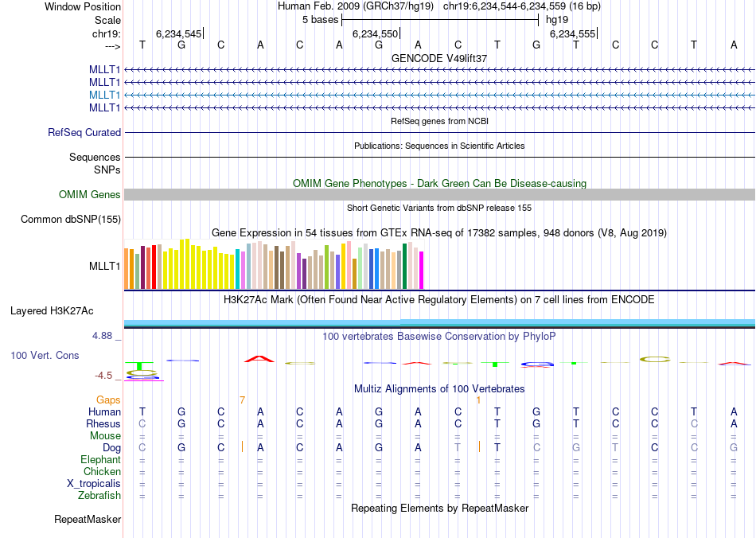
Task: Click the 100 Vert. Cons track label
Action: click(45, 355)
